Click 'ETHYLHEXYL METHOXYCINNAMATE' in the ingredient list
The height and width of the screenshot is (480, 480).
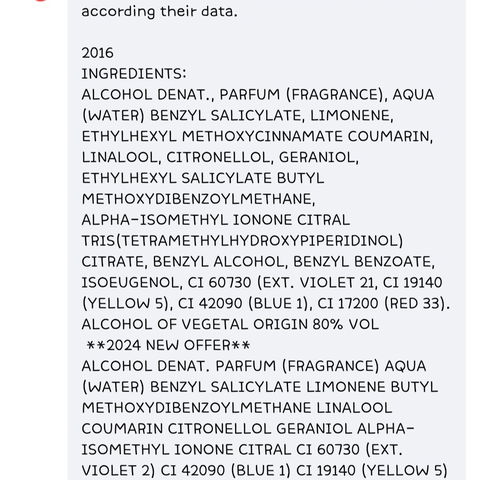[x=212, y=136]
